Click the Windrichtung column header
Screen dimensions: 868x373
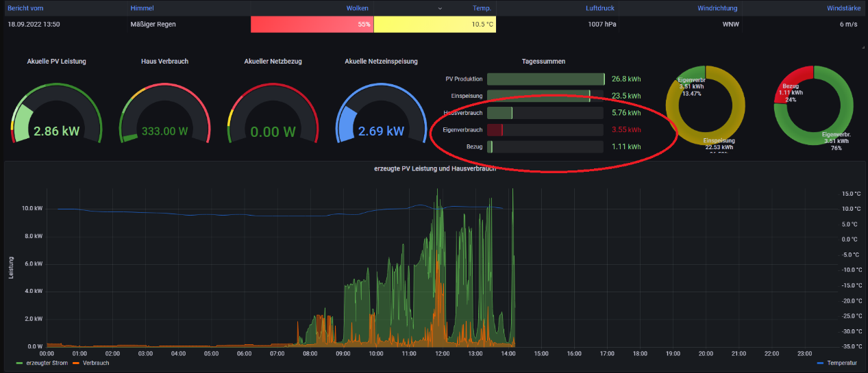[717, 8]
